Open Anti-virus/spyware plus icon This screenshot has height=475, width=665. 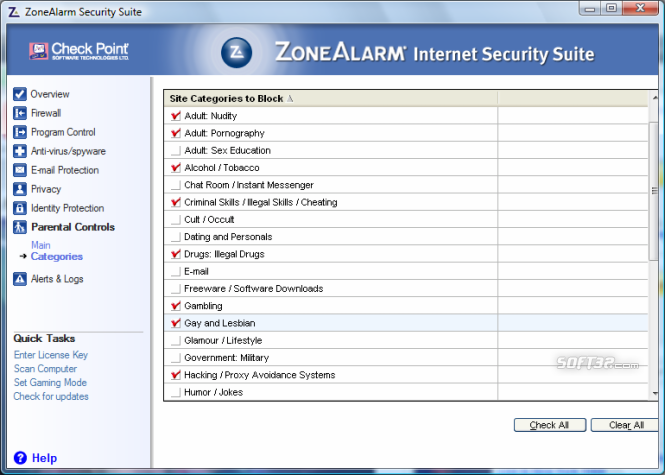tap(20, 151)
